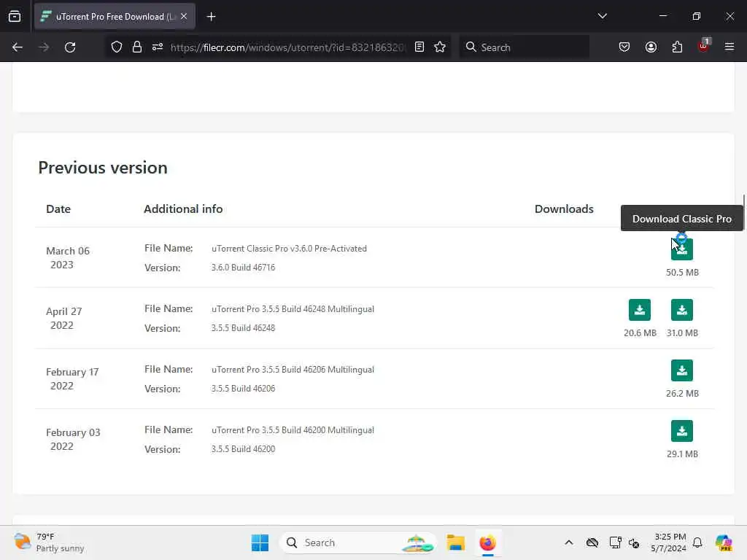Open the notification bell in the tray
The width and height of the screenshot is (747, 560).
(x=697, y=542)
